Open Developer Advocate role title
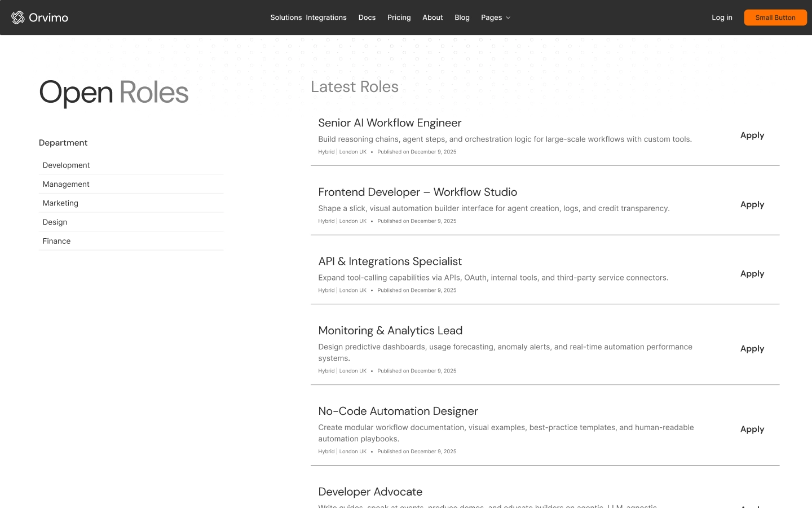Image resolution: width=812 pixels, height=508 pixels. point(370,492)
